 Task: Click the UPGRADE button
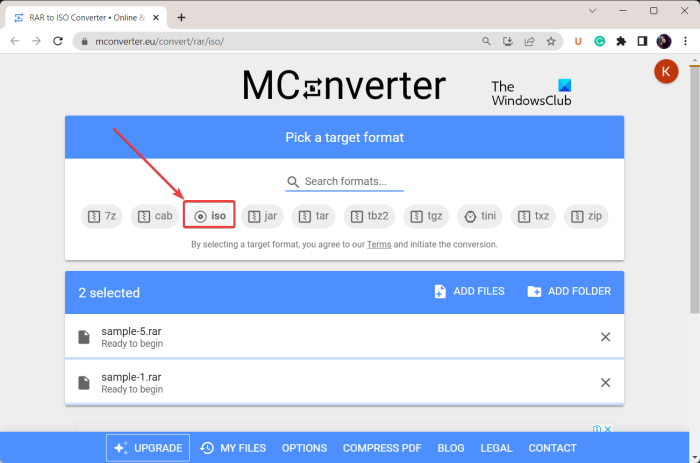click(x=148, y=448)
